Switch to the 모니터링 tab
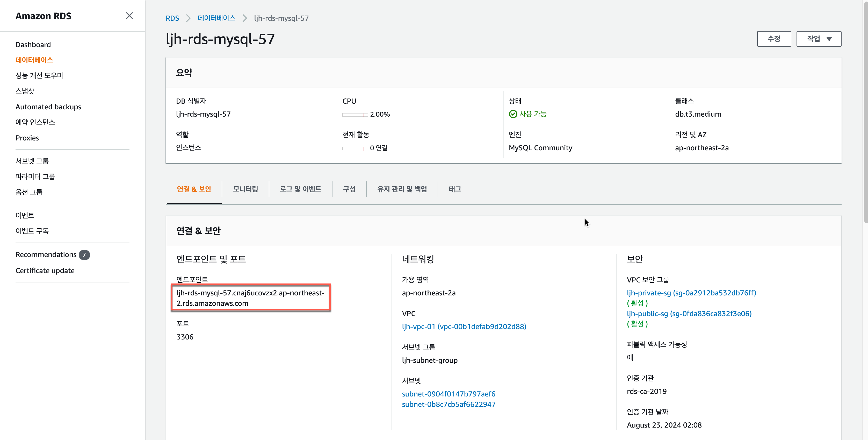This screenshot has height=440, width=868. tap(245, 189)
